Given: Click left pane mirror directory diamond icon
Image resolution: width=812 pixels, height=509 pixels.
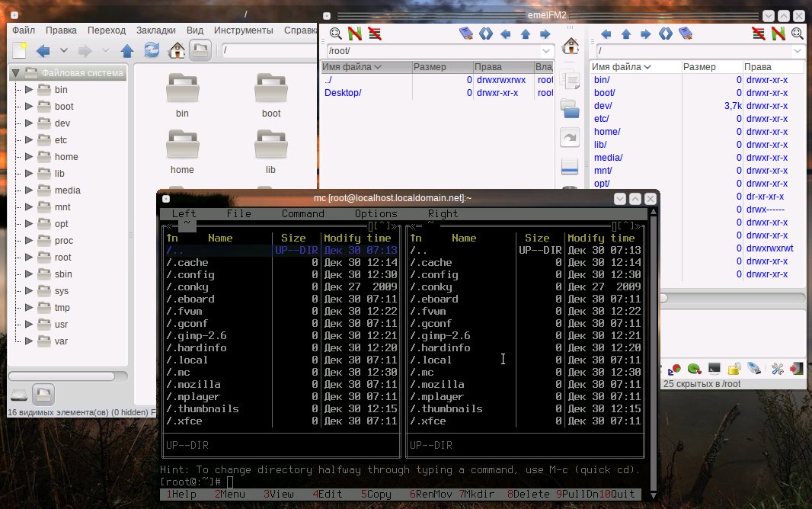Looking at the screenshot, I should pyautogui.click(x=486, y=34).
